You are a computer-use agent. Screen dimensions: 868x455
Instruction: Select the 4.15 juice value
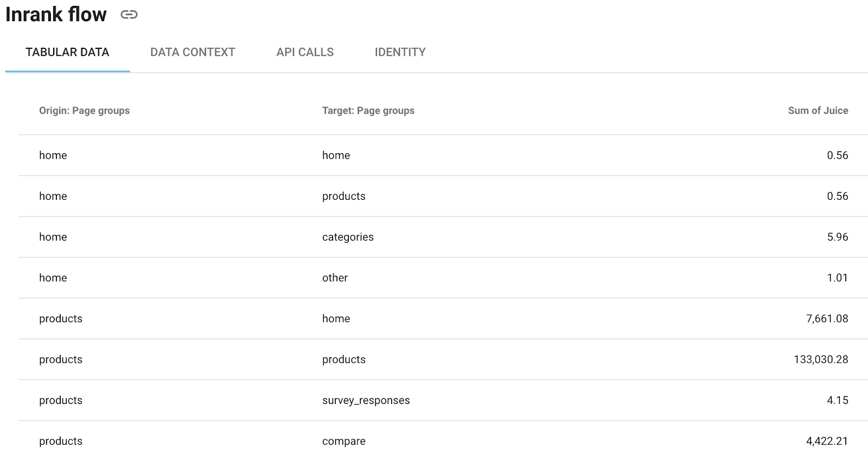point(837,400)
